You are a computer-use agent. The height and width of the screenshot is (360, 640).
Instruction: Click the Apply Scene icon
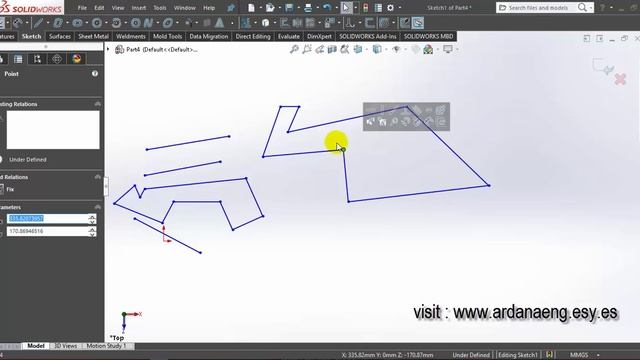tap(428, 49)
